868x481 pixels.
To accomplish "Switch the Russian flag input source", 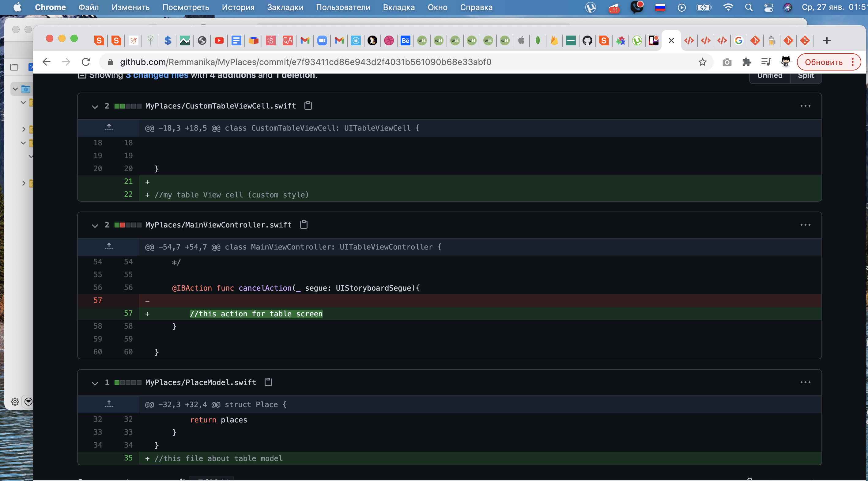I will 660,7.
